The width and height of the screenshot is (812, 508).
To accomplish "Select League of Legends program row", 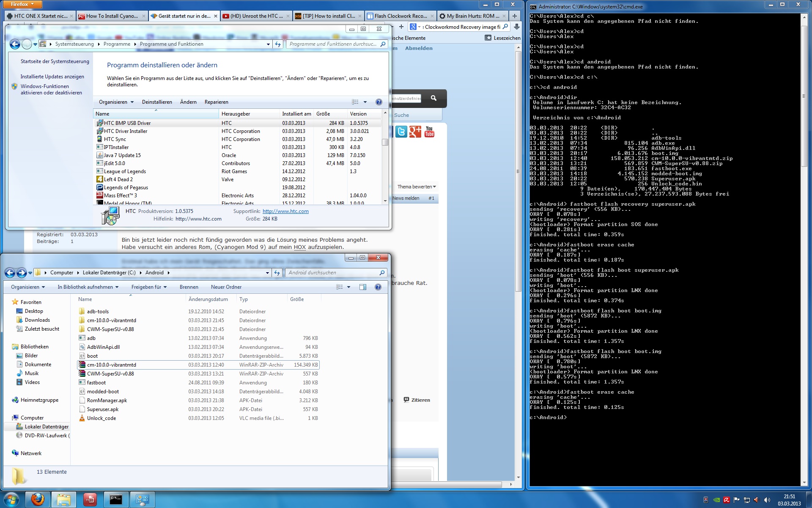I will tap(237, 171).
